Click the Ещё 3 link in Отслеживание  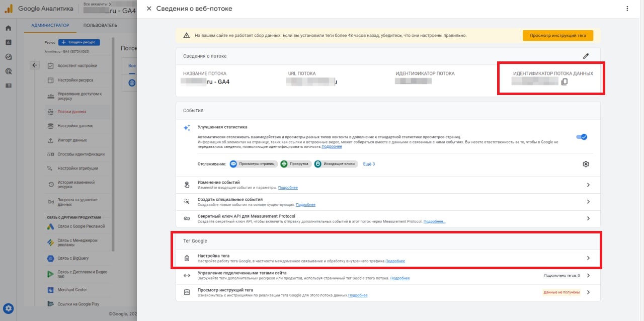pos(369,164)
